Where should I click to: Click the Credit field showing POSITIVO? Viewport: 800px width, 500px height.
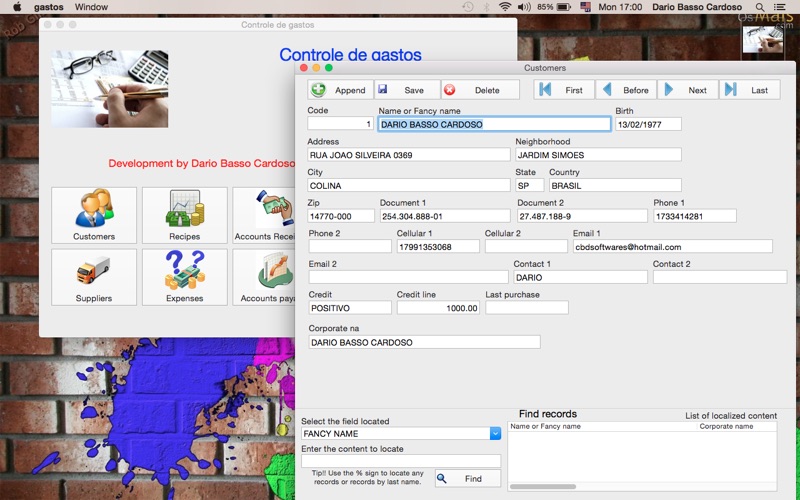(350, 308)
